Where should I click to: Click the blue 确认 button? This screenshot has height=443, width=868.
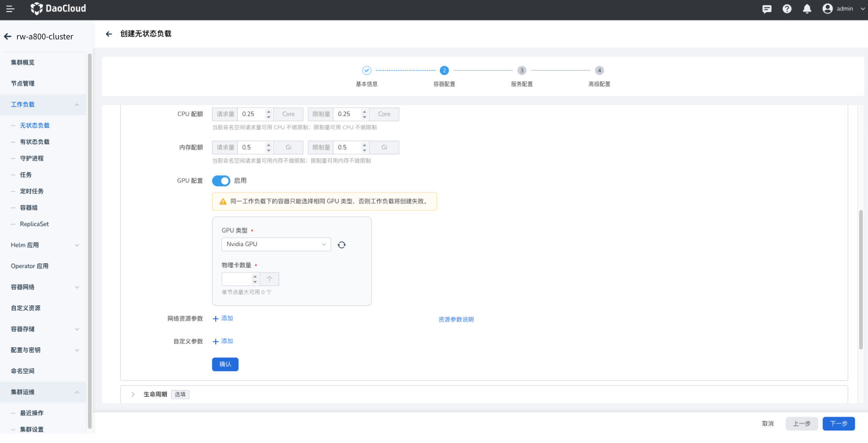(225, 364)
